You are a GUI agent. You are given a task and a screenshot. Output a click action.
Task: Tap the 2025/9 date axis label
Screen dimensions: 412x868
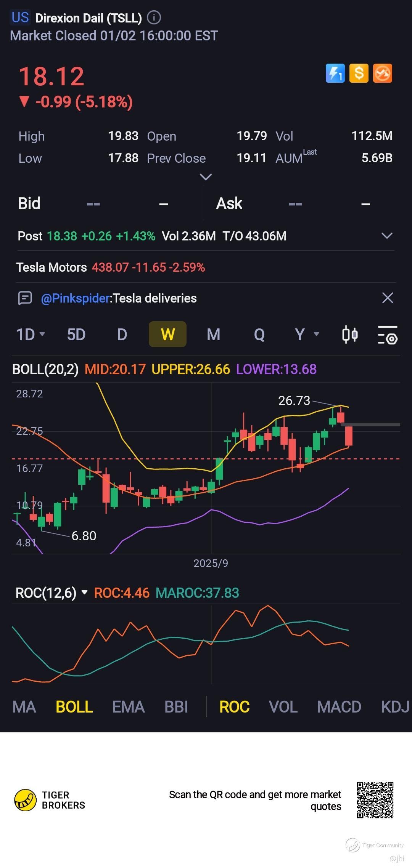(x=211, y=563)
